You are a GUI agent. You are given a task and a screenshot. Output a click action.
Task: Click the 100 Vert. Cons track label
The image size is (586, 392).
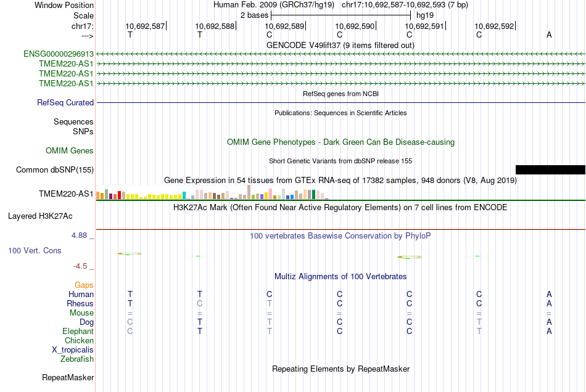click(35, 250)
